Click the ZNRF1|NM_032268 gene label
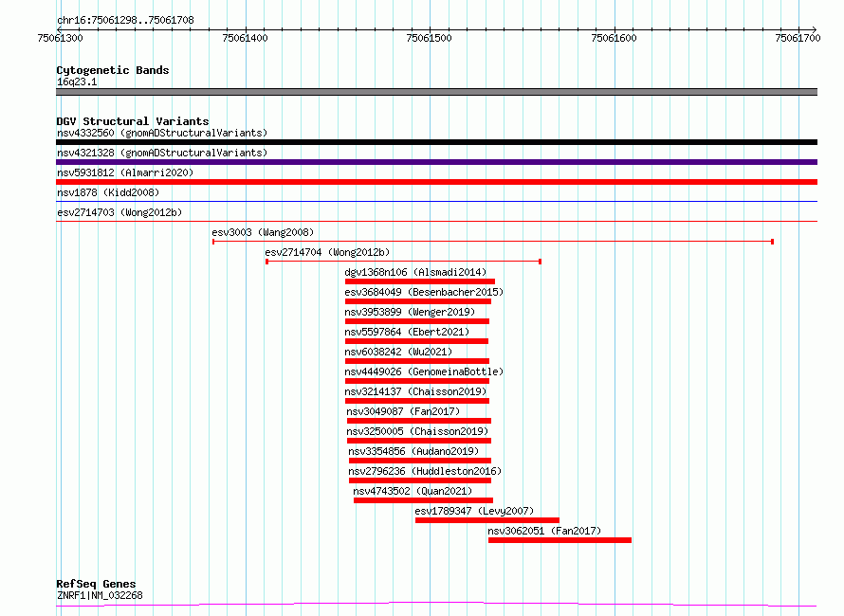 coord(100,595)
